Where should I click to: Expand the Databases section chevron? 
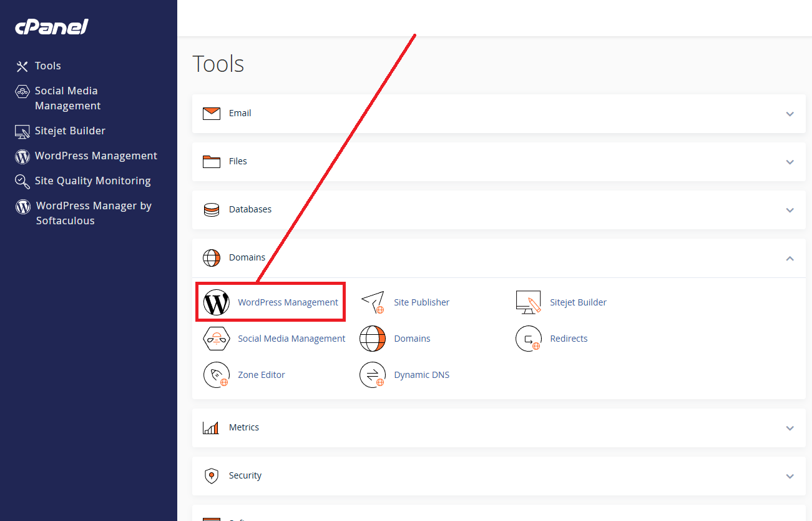[790, 211]
